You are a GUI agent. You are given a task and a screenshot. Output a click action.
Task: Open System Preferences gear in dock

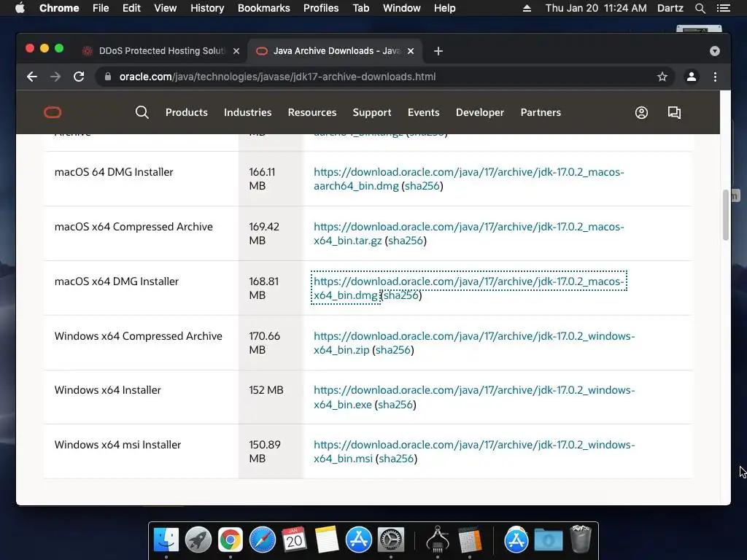point(391,540)
